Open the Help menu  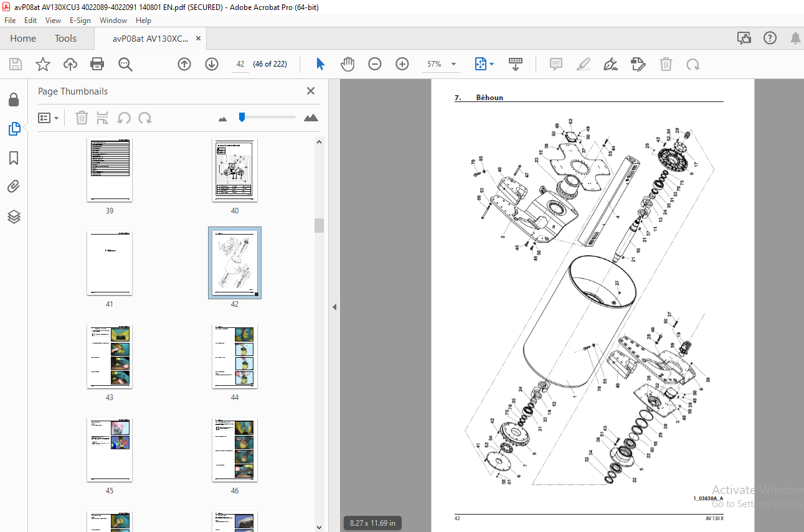click(x=144, y=21)
